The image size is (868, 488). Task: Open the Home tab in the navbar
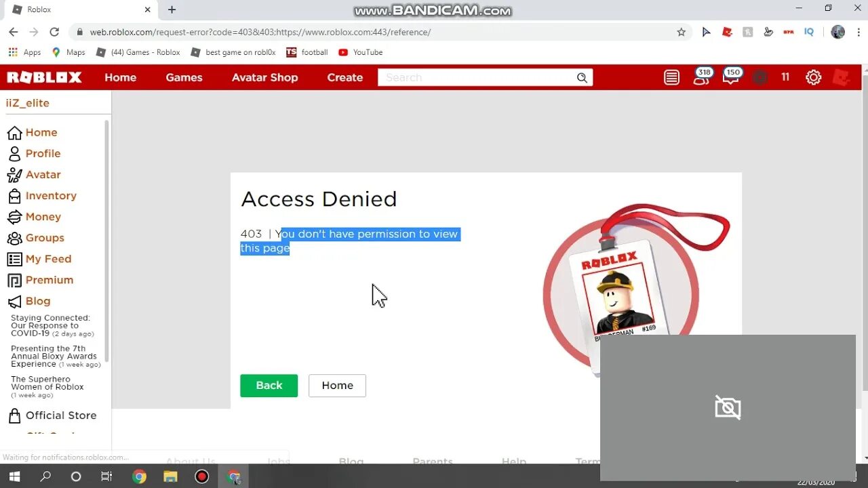pos(121,77)
